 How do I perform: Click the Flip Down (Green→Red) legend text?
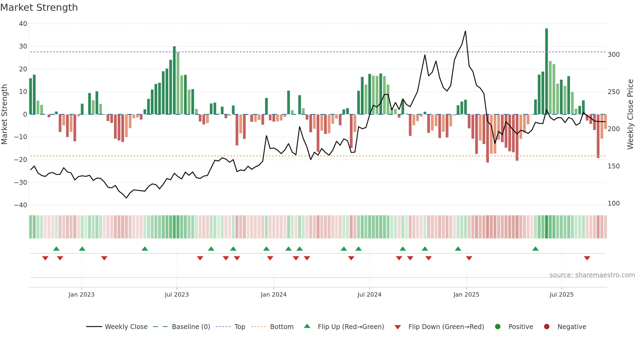tap(446, 327)
